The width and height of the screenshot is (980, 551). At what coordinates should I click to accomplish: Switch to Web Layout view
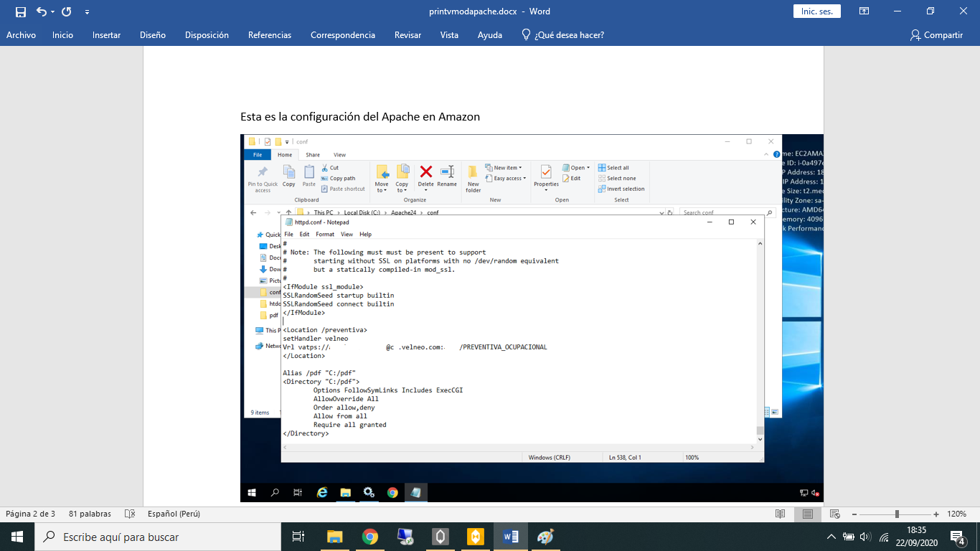point(834,514)
